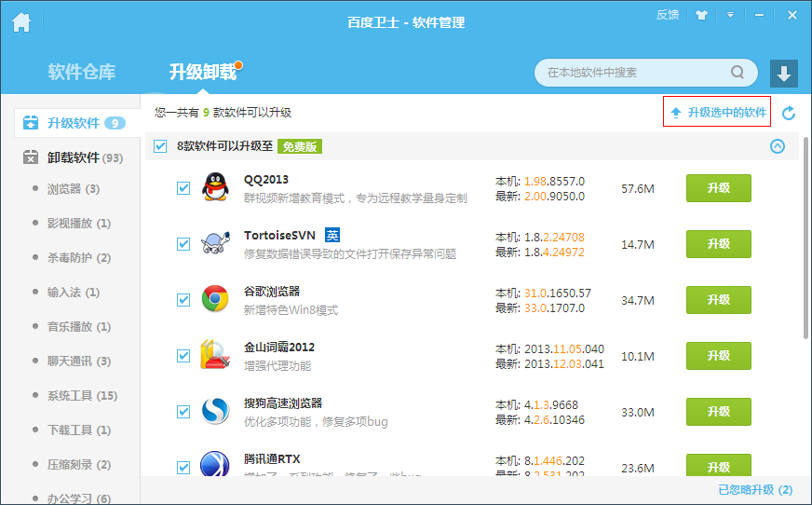Switch to the 软件仓库 tab
The height and width of the screenshot is (505, 812).
point(82,72)
